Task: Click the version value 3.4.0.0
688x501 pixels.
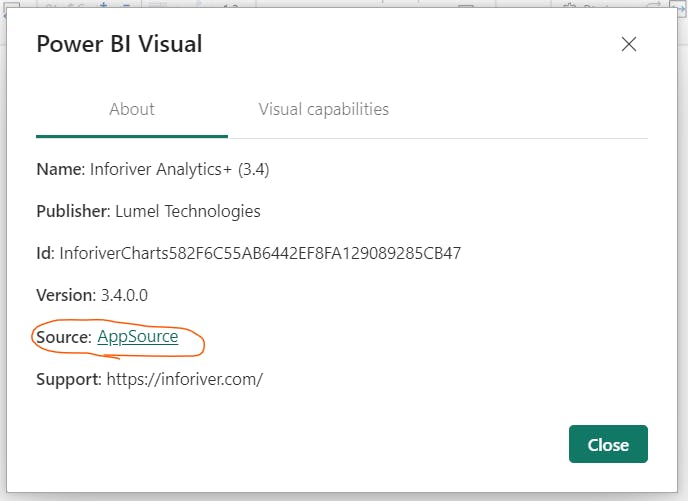Action: (125, 295)
